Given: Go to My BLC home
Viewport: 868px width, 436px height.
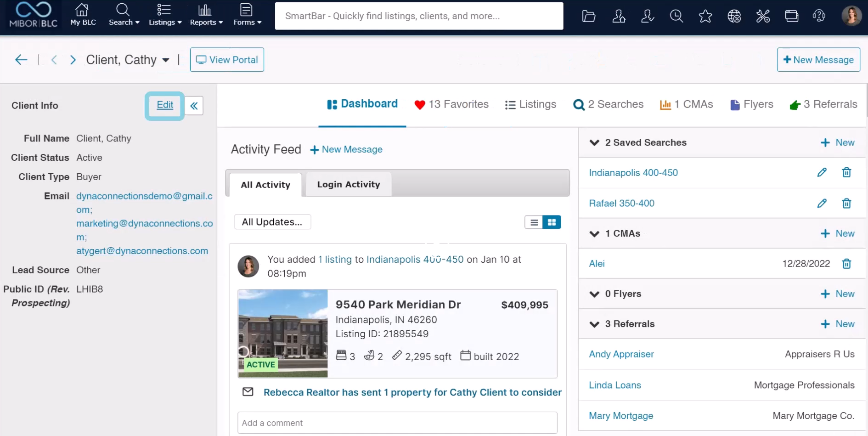Looking at the screenshot, I should (83, 15).
